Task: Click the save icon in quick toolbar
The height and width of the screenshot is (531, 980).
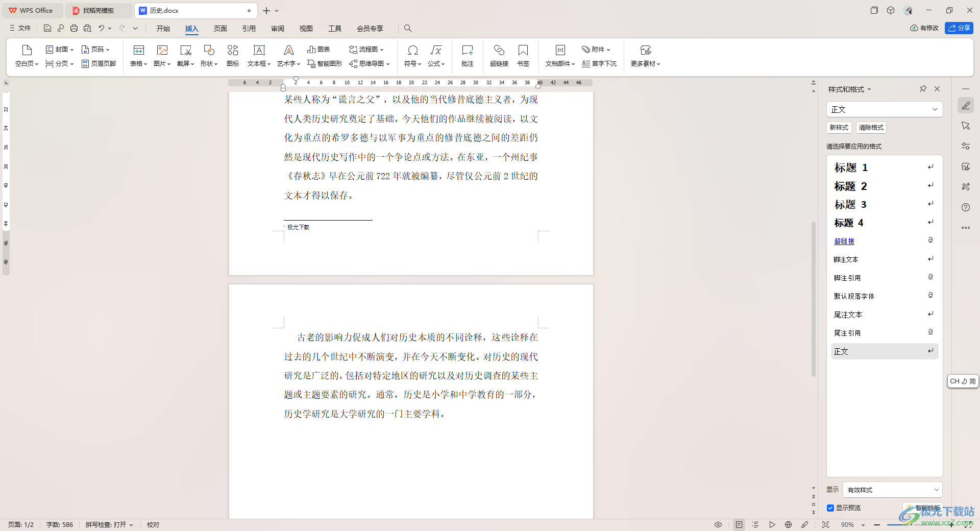Action: pos(47,28)
